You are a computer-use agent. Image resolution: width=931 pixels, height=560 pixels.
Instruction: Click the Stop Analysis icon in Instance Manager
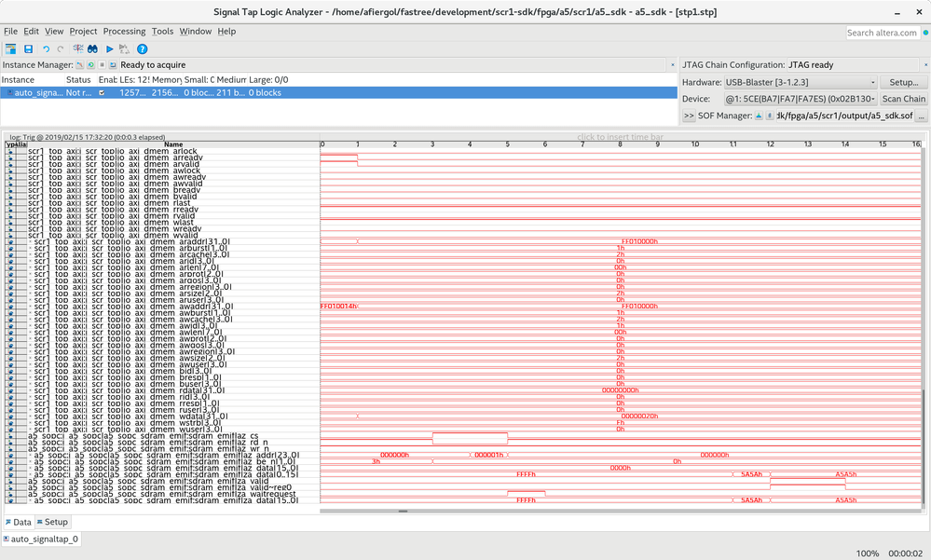point(101,65)
